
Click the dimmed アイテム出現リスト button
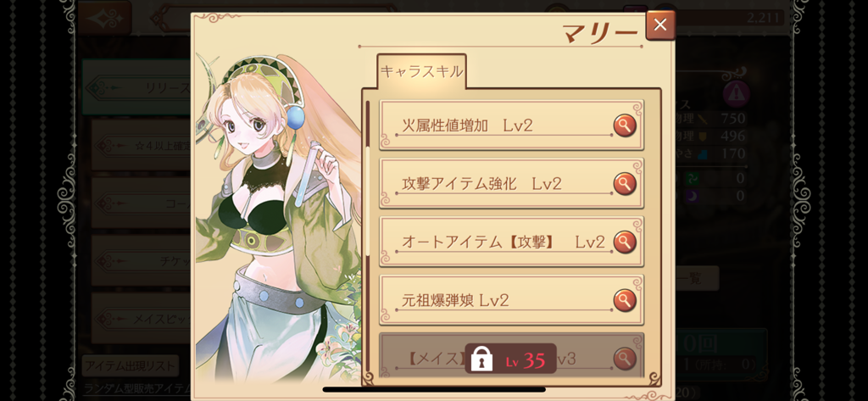pos(131,365)
